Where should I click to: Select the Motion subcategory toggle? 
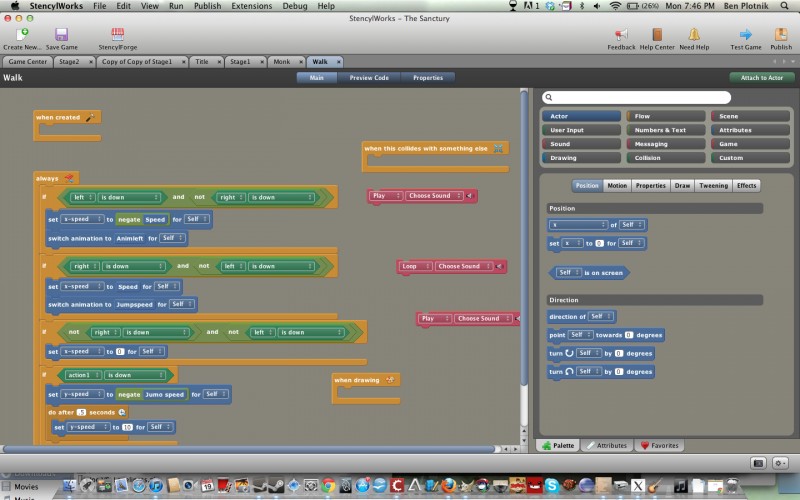(x=617, y=186)
